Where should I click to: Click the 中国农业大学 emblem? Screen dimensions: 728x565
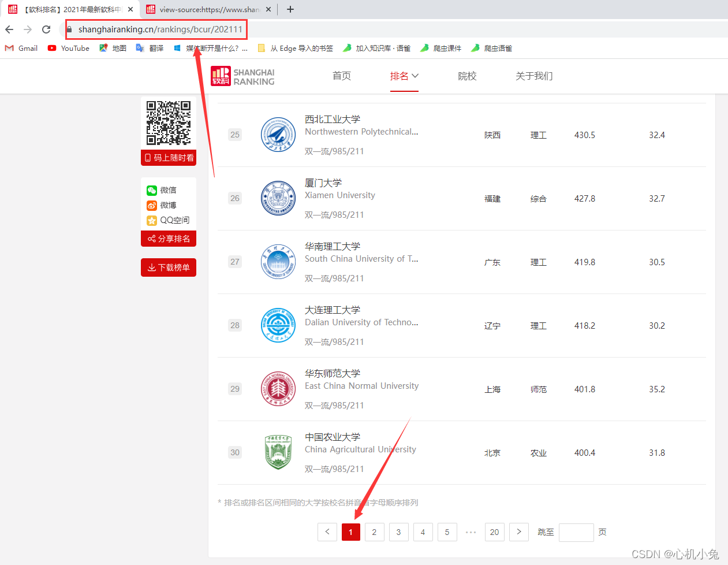pos(278,452)
